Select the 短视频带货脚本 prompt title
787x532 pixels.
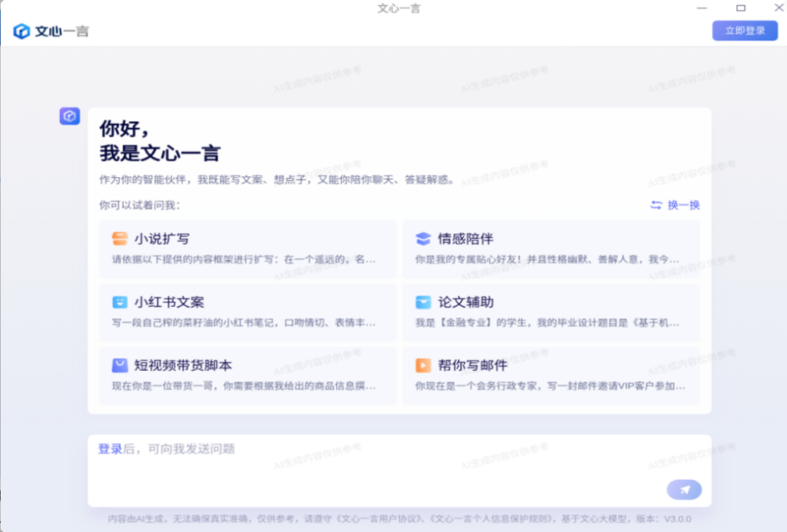pos(183,365)
